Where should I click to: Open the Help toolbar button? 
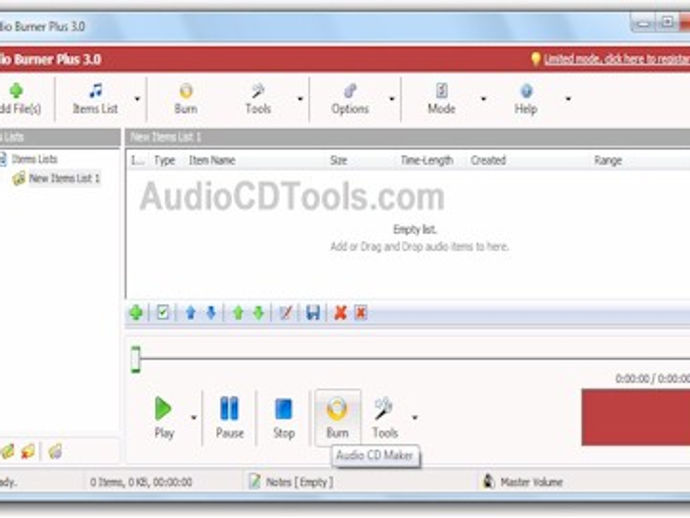point(526,99)
